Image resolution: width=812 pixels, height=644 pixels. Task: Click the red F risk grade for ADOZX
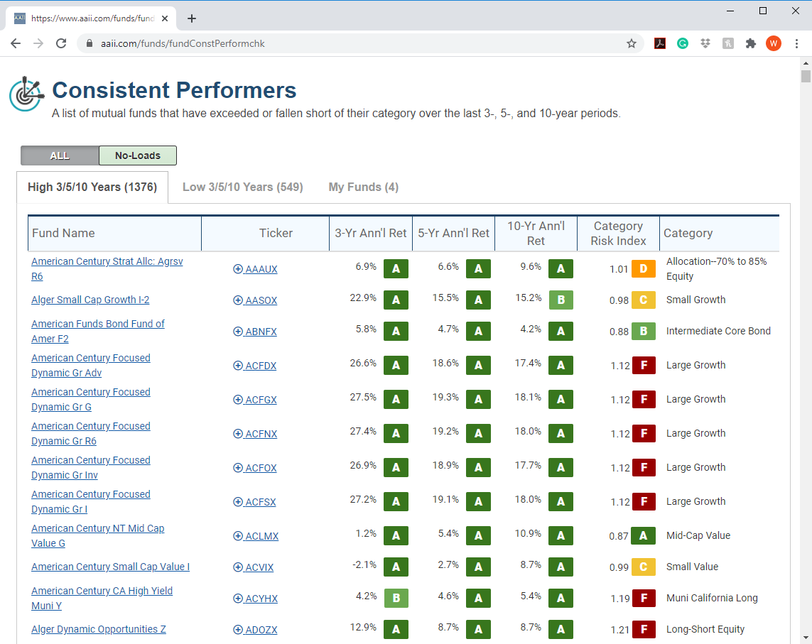pyautogui.click(x=644, y=630)
